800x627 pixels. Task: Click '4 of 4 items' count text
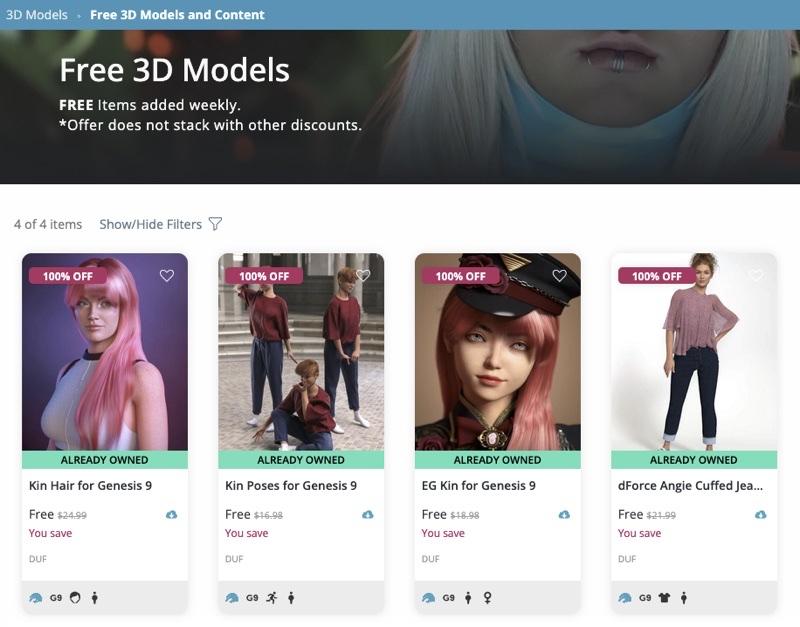tap(48, 224)
